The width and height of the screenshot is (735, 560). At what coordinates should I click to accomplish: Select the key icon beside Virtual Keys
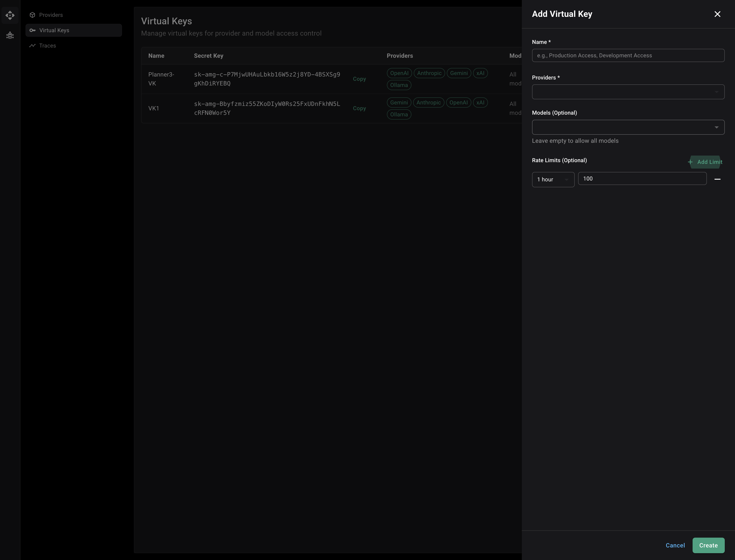(32, 30)
